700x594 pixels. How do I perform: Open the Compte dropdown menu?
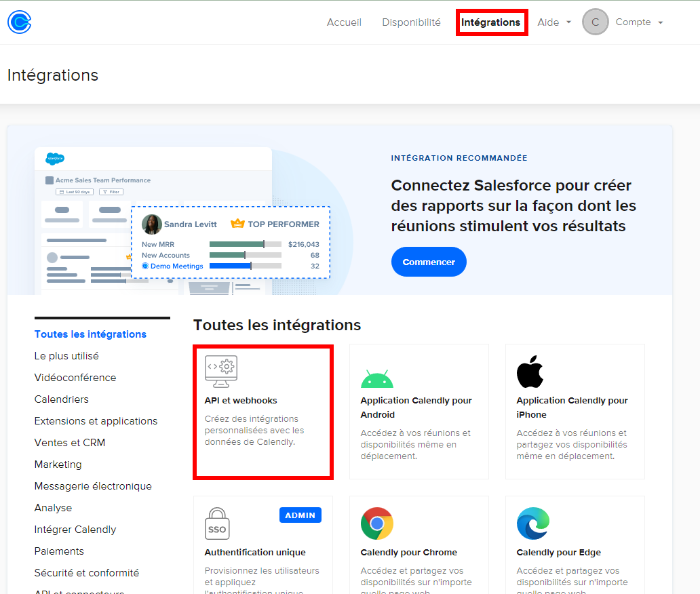639,22
